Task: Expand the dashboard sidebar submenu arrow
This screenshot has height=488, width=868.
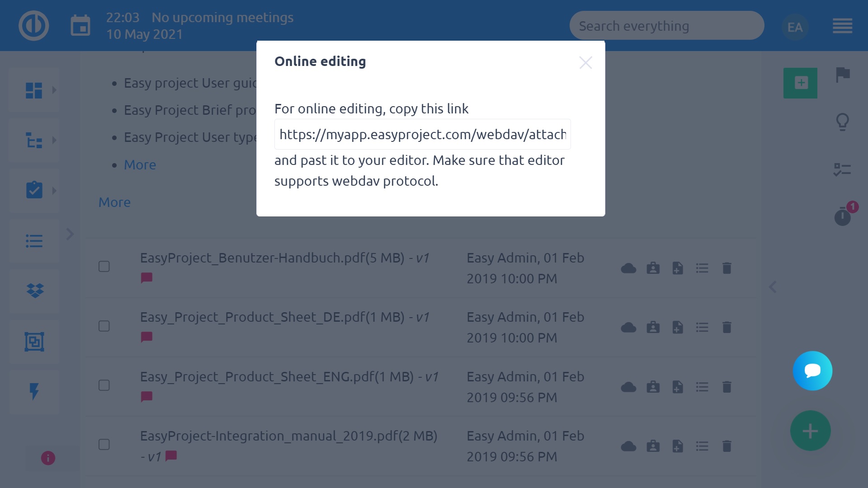Action: coord(54,90)
